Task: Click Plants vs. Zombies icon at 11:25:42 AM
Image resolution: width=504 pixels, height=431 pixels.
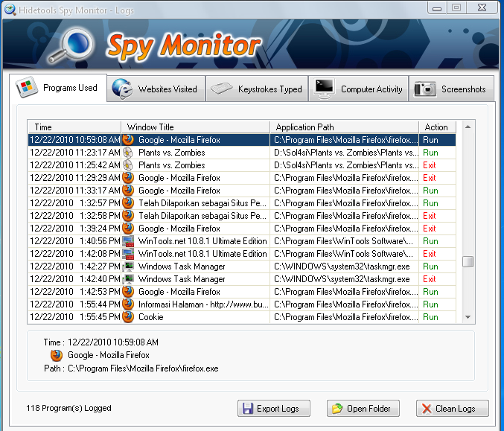Action: pos(128,165)
